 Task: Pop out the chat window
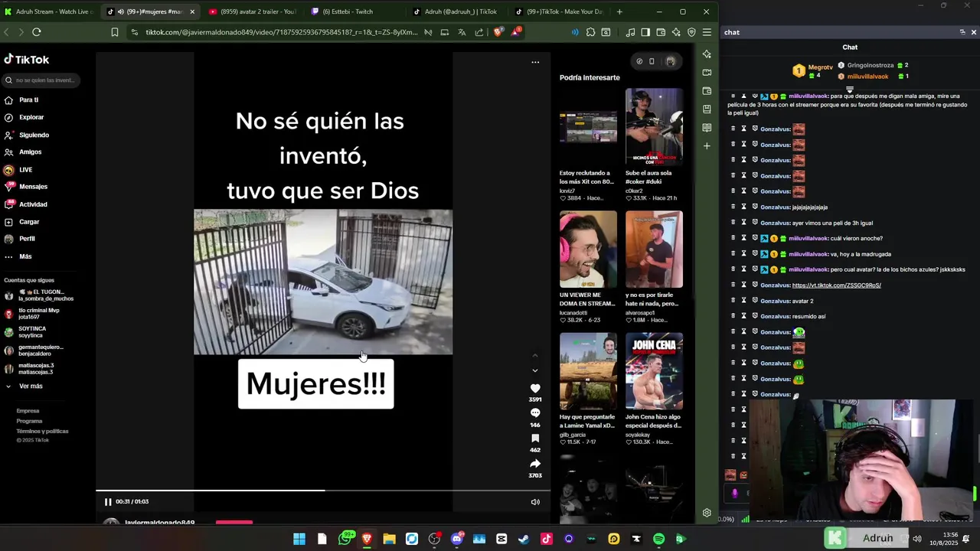tap(962, 32)
